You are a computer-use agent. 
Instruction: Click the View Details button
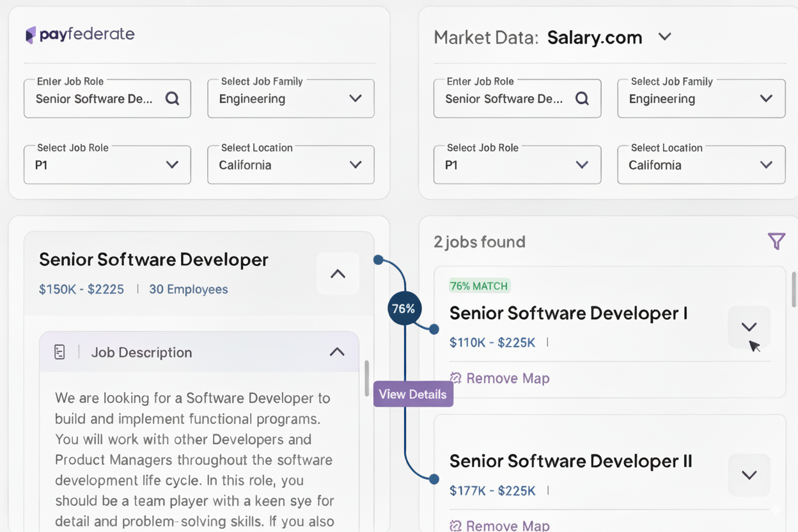point(413,394)
